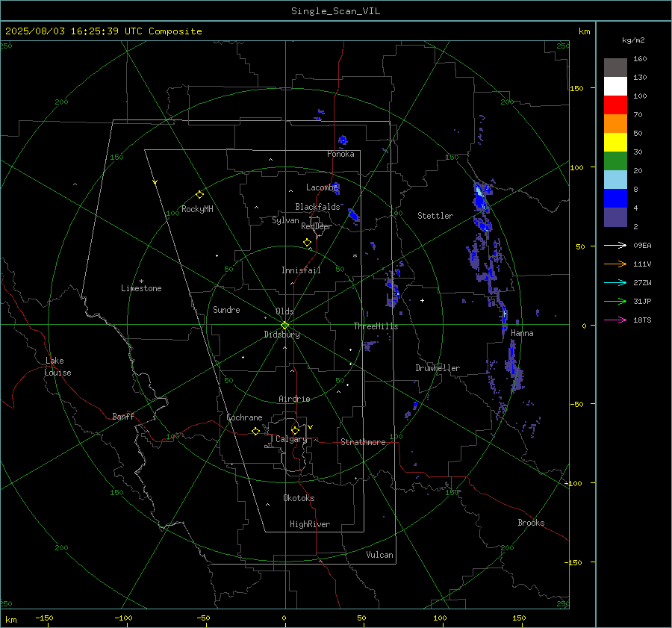Click the 160 value on the color scale
This screenshot has height=628, width=672.
tap(640, 59)
